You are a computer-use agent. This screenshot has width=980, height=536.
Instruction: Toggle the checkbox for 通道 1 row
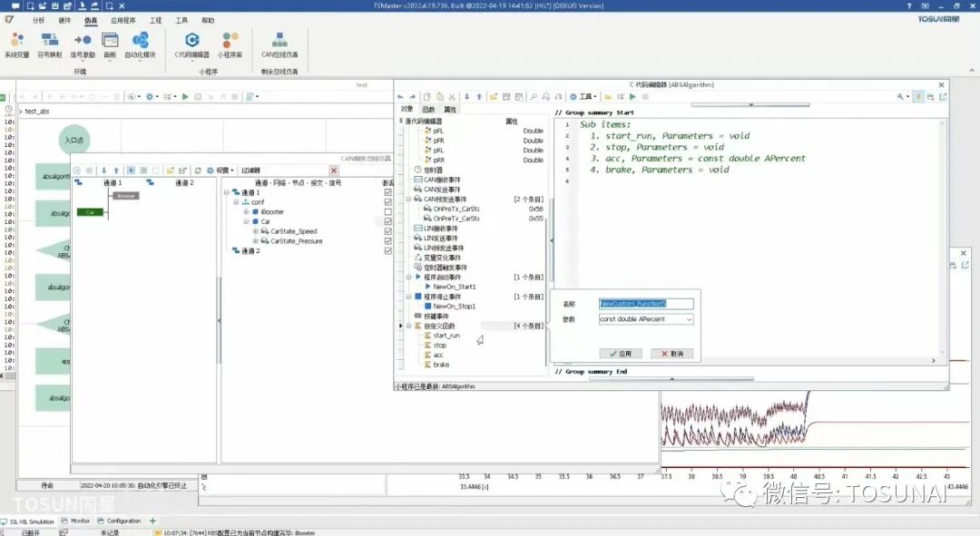[x=388, y=192]
